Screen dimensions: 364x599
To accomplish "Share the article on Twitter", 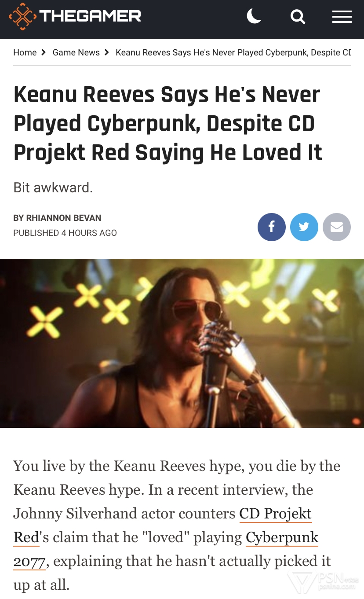I will (304, 227).
